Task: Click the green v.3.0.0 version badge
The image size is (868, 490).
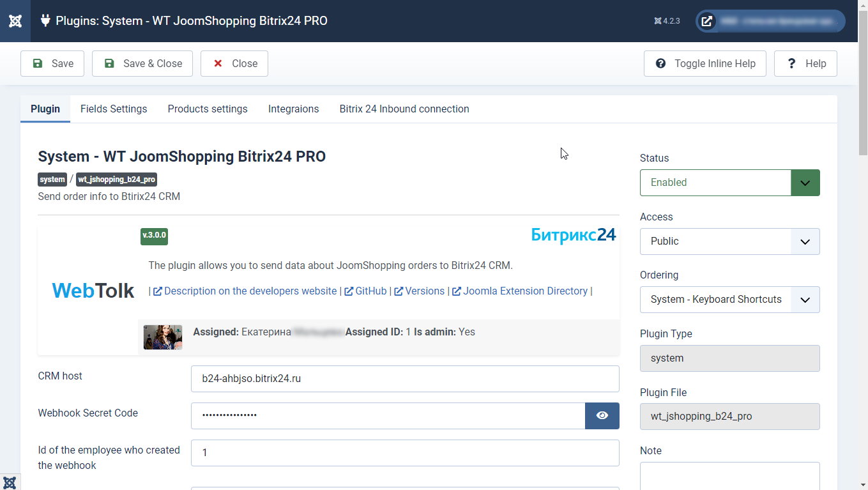Action: tap(154, 236)
